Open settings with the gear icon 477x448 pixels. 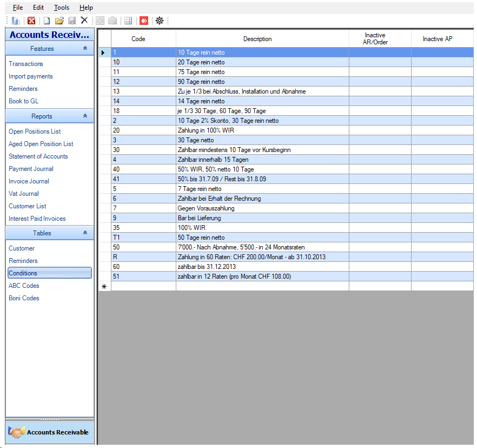pyautogui.click(x=160, y=21)
